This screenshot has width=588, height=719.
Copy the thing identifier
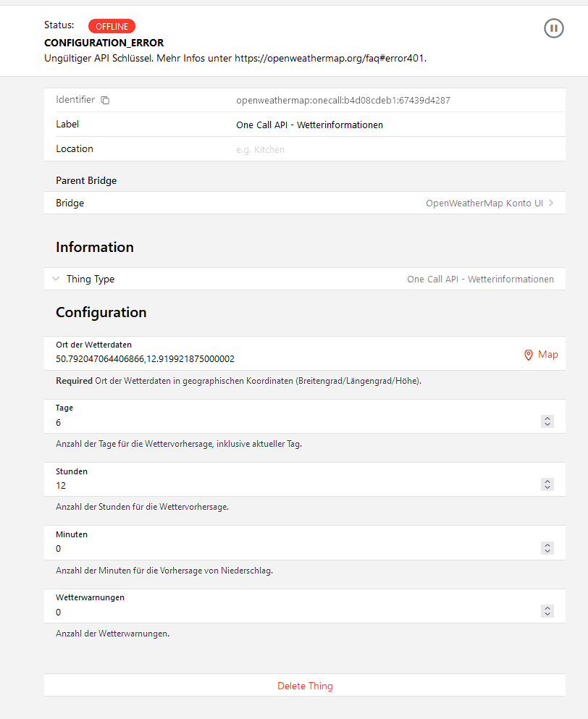tap(105, 100)
